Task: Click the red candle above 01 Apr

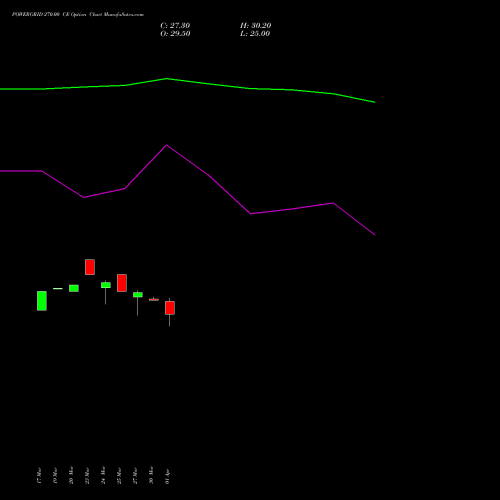Action: [x=170, y=308]
